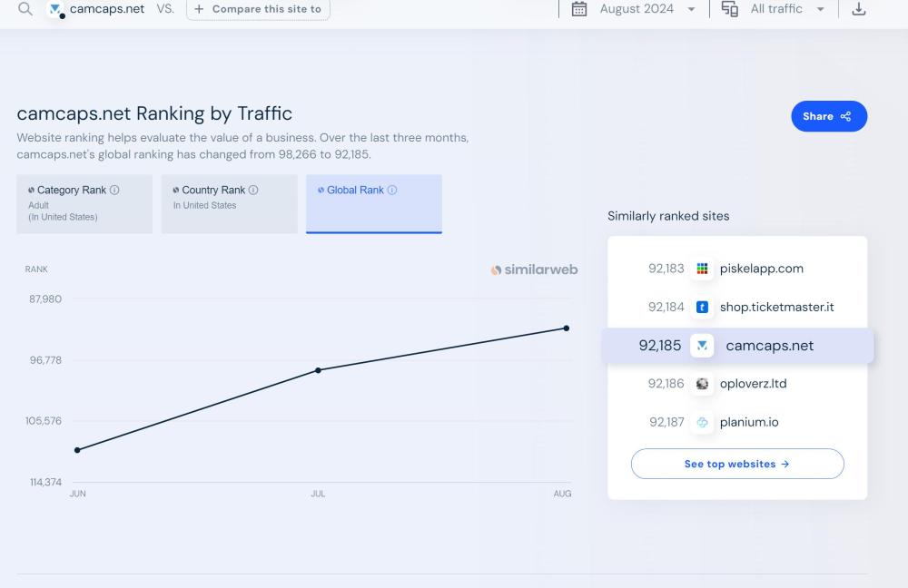Click the search magnifier icon

pyautogui.click(x=25, y=9)
